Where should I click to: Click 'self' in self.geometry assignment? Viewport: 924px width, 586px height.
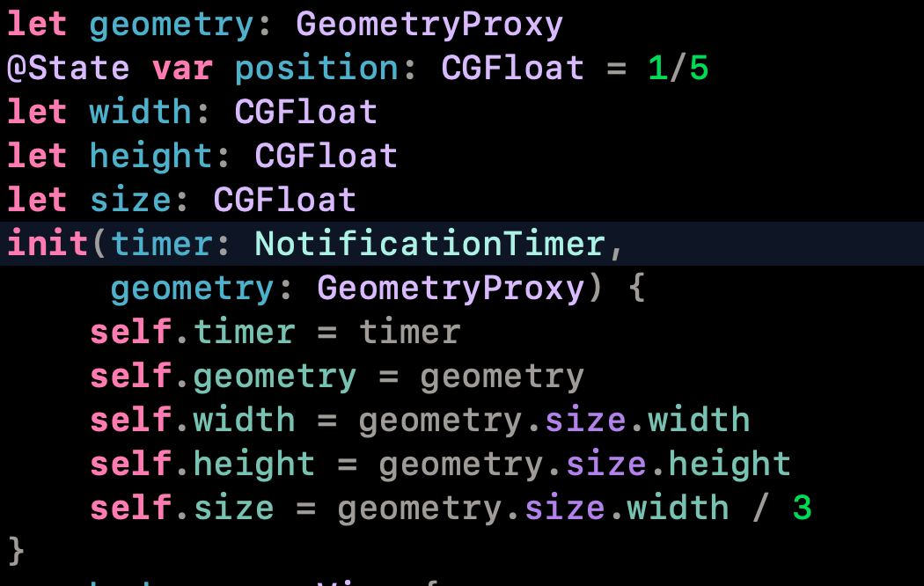click(130, 377)
